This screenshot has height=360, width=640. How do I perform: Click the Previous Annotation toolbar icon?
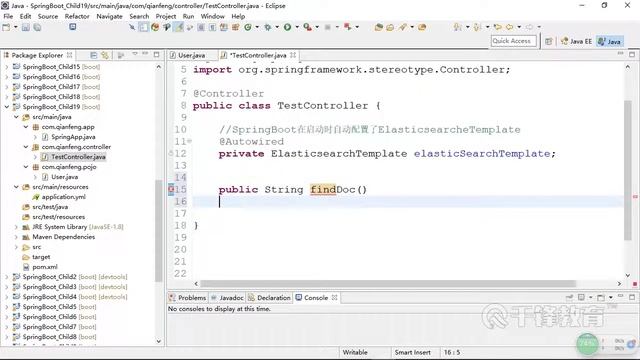tap(477, 27)
